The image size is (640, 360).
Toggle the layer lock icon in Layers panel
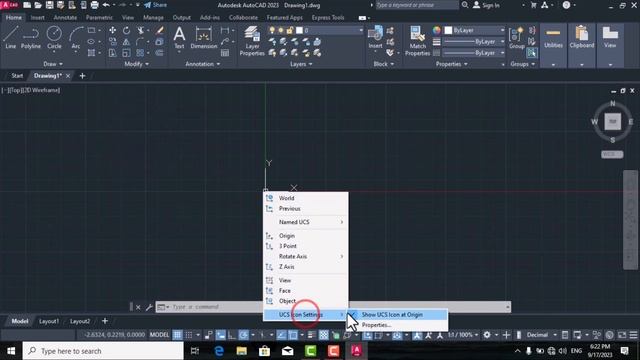[289, 31]
